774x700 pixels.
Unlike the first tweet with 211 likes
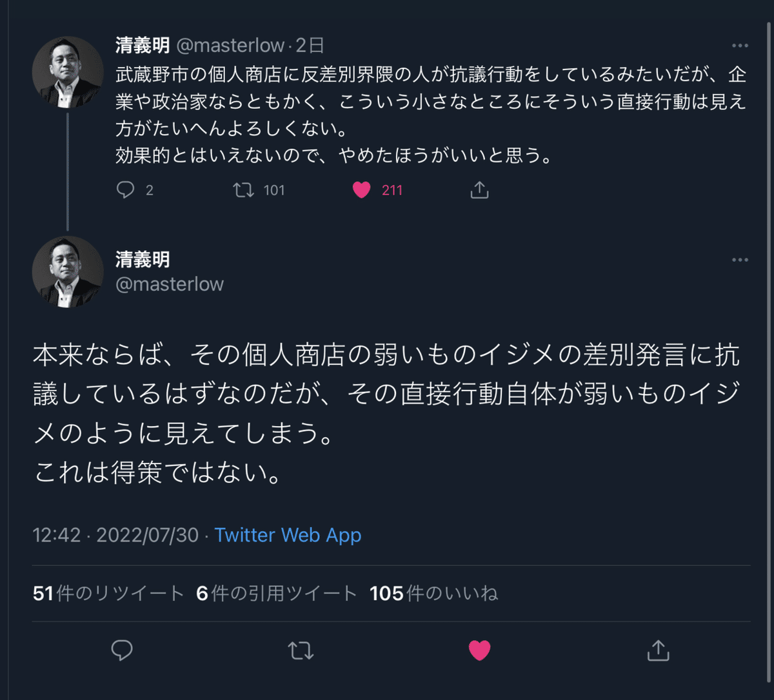pos(362,190)
